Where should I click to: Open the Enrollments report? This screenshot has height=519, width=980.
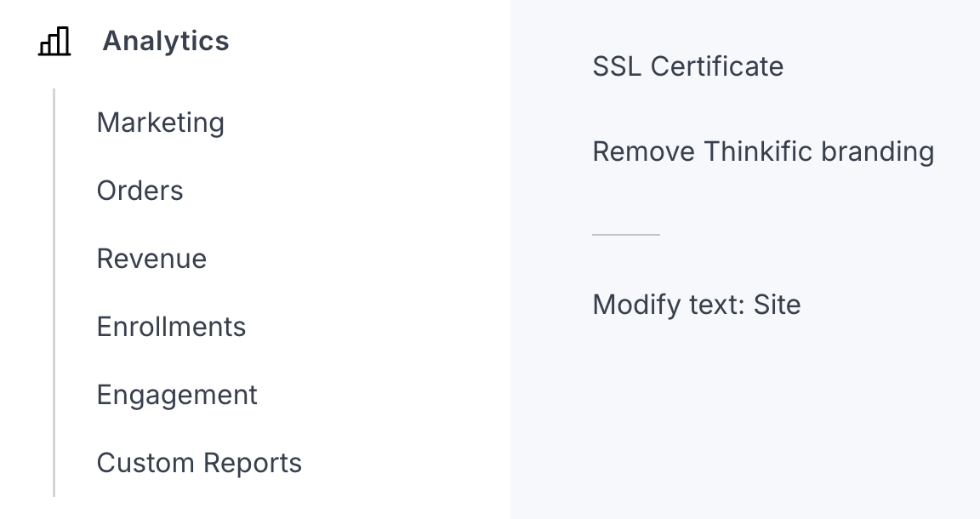(172, 327)
